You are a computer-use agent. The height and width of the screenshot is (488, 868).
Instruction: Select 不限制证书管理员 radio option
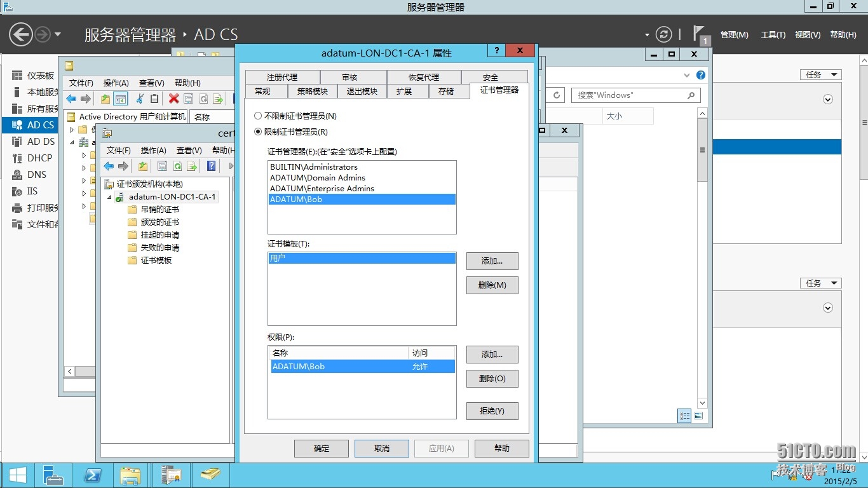(x=257, y=116)
